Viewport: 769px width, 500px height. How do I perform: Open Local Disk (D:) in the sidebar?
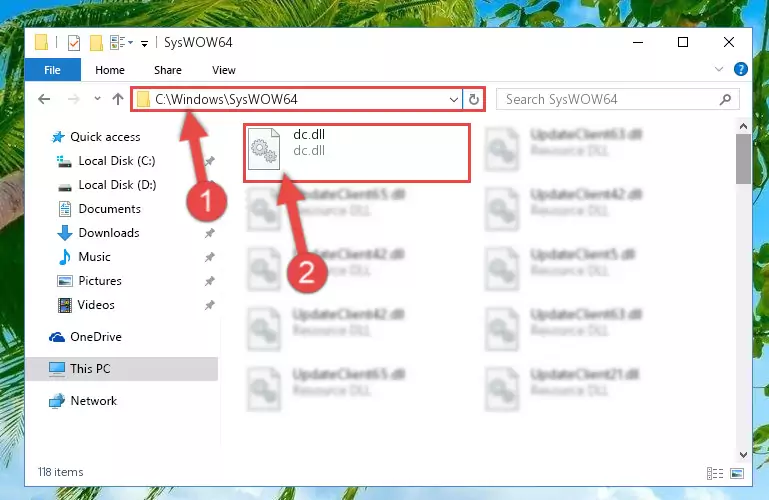tap(117, 185)
